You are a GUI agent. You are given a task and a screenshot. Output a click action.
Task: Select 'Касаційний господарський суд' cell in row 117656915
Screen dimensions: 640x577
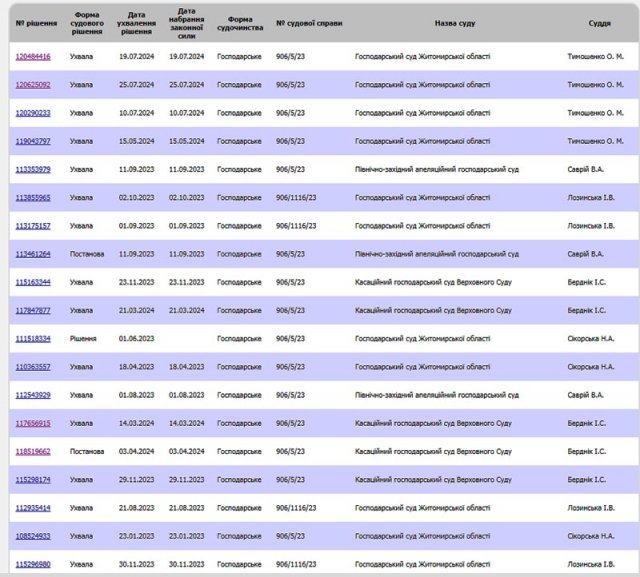click(433, 423)
